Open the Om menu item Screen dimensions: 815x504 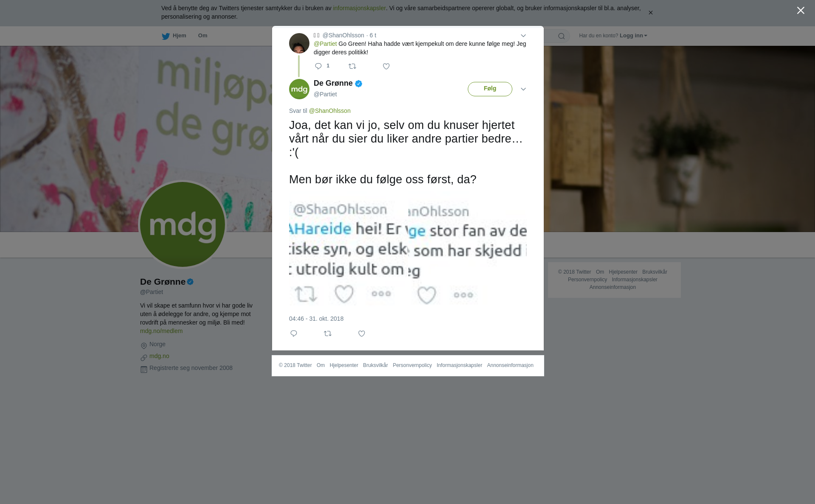coord(203,36)
